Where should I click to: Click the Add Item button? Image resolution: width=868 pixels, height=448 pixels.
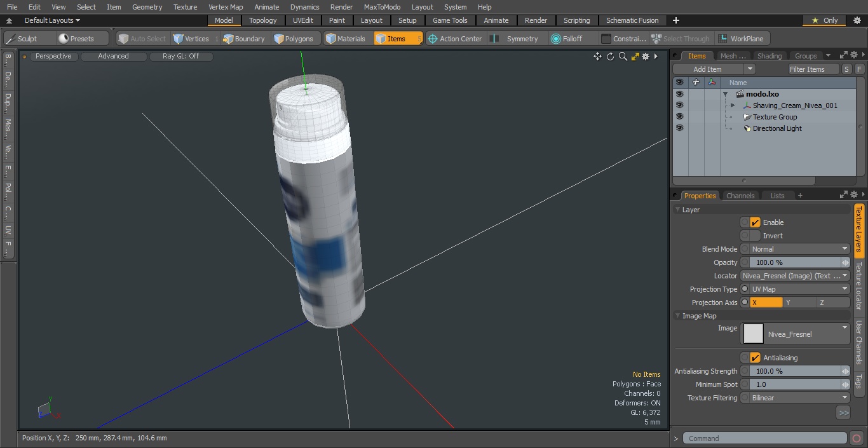pyautogui.click(x=708, y=69)
